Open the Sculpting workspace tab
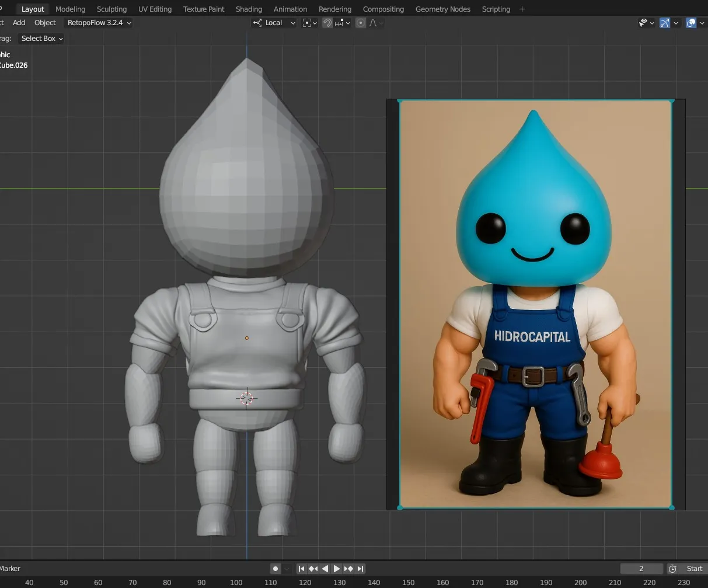708x588 pixels. pyautogui.click(x=111, y=9)
